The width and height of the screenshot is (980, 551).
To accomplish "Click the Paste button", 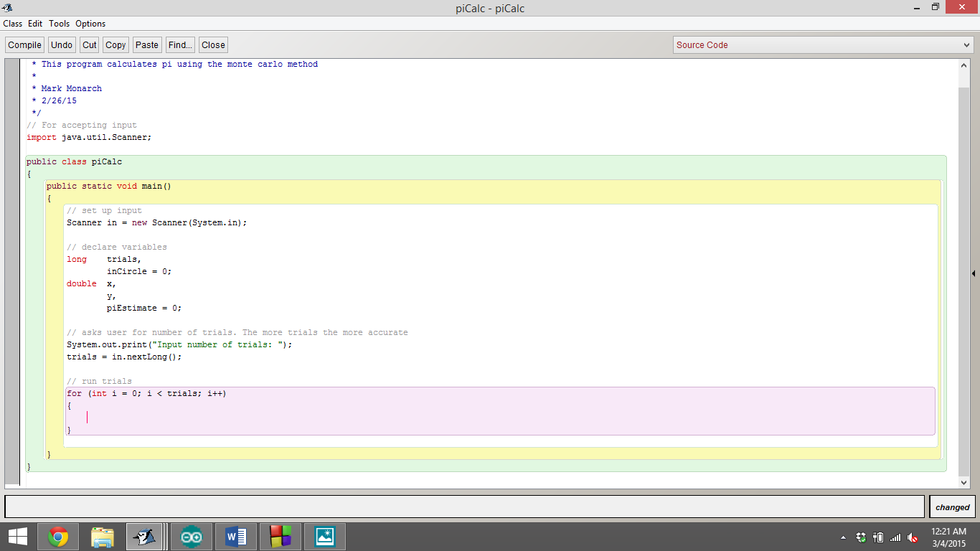I will 147,44.
